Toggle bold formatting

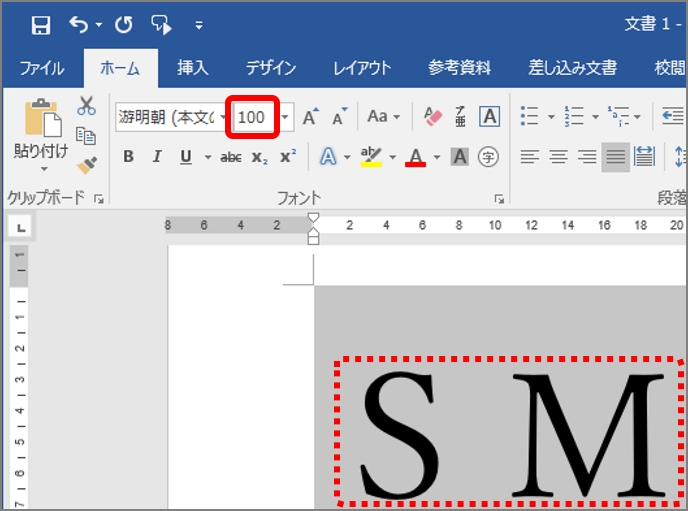(129, 157)
